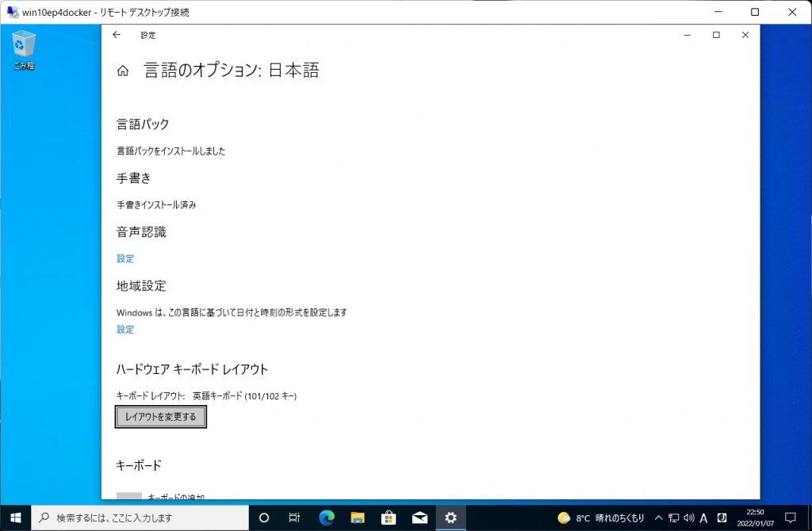Open the Windows Start menu
The height and width of the screenshot is (531, 812).
(16, 518)
